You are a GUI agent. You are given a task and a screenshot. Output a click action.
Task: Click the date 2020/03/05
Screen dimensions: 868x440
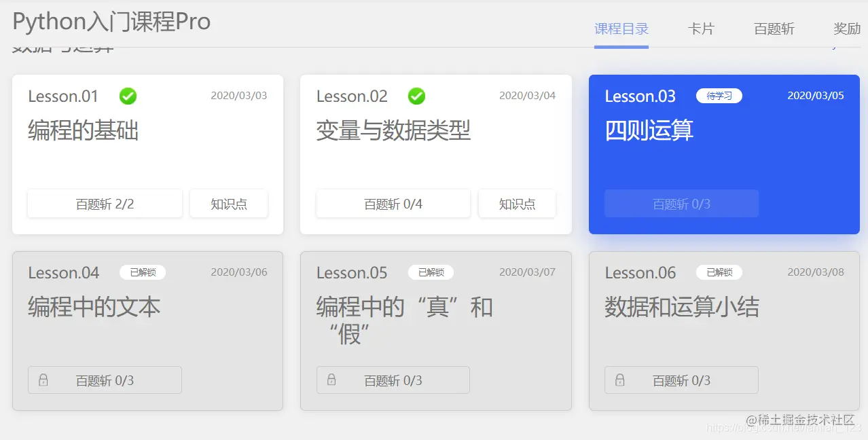pos(816,96)
